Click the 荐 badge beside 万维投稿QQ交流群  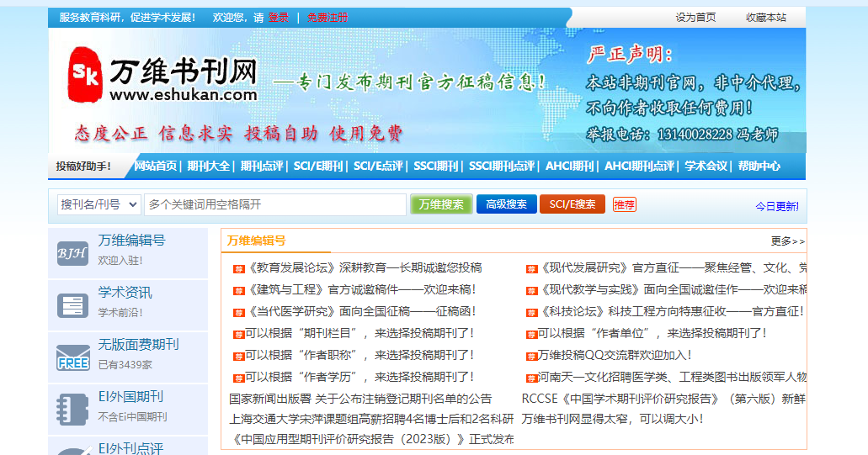(531, 356)
